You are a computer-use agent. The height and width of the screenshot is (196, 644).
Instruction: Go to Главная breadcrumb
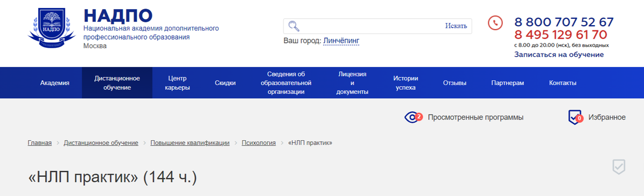pyautogui.click(x=40, y=143)
